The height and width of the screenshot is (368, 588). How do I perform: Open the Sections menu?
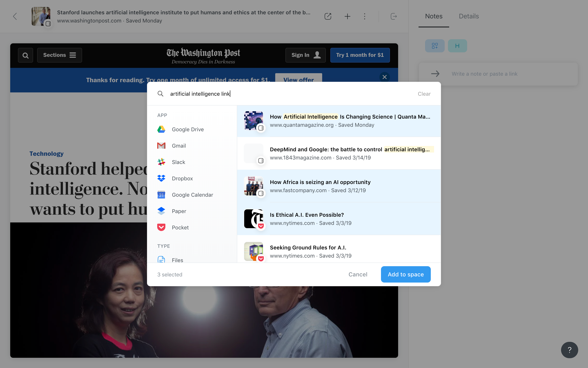click(x=60, y=55)
